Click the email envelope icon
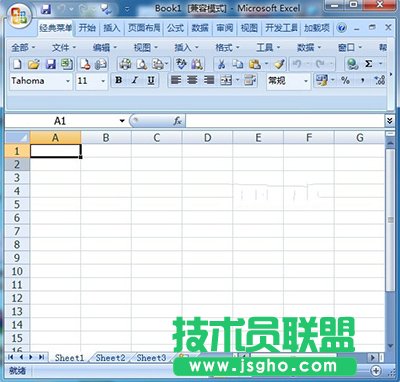400x382 pixels. [x=101, y=64]
